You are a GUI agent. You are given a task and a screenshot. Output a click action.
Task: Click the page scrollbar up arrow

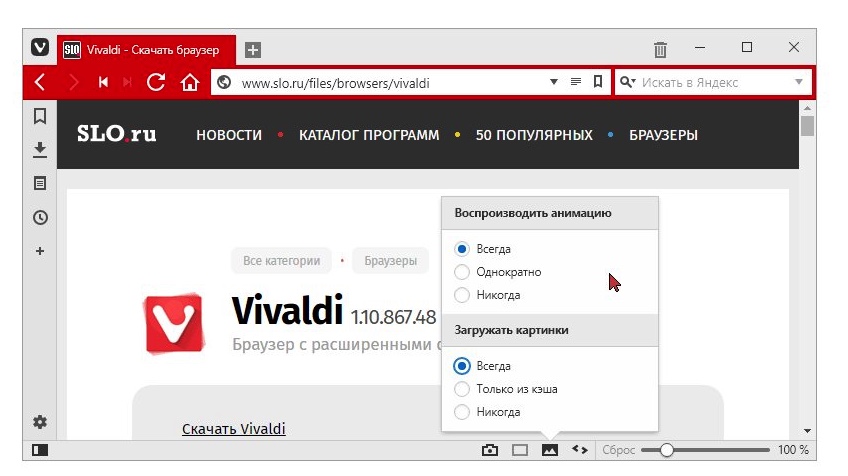[x=807, y=108]
